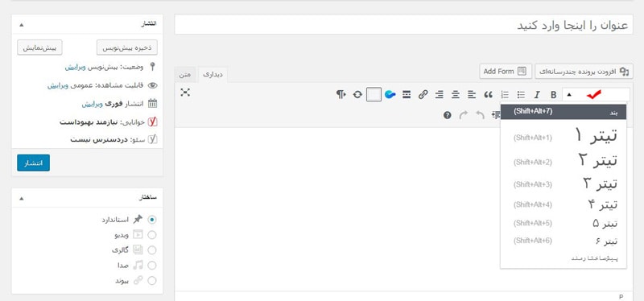Viewport: 644px width, 301px height.
Task: Click the eye icon beside قابلیت مشاهده
Action: (x=152, y=85)
